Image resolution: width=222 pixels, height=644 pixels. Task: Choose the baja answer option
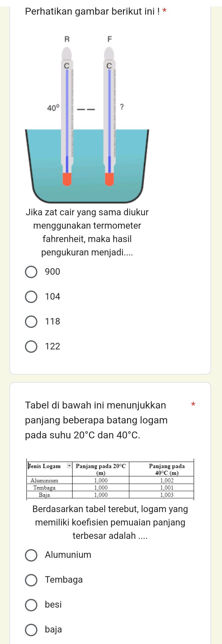tap(31, 629)
